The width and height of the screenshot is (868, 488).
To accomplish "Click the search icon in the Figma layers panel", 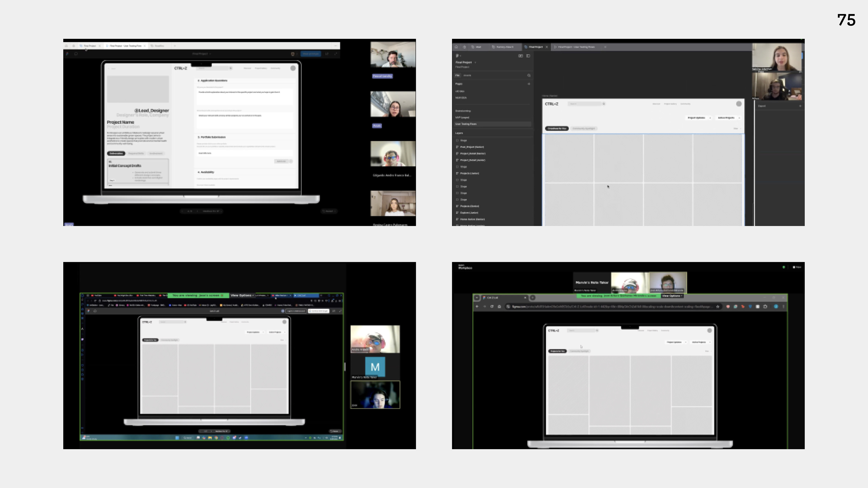I will 529,75.
